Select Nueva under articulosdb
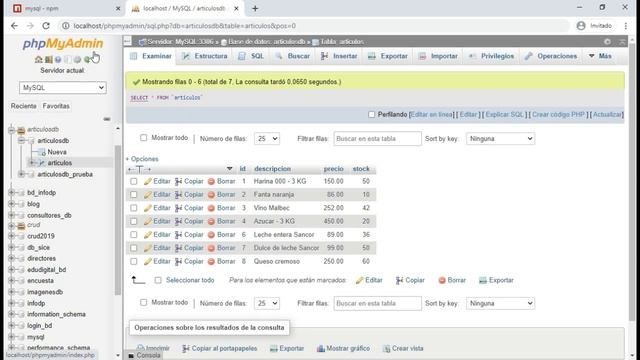The width and height of the screenshot is (640, 360). [x=57, y=152]
